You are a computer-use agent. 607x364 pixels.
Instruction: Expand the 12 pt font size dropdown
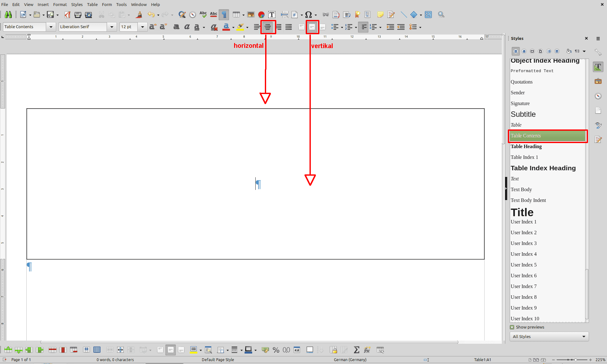[x=143, y=27]
